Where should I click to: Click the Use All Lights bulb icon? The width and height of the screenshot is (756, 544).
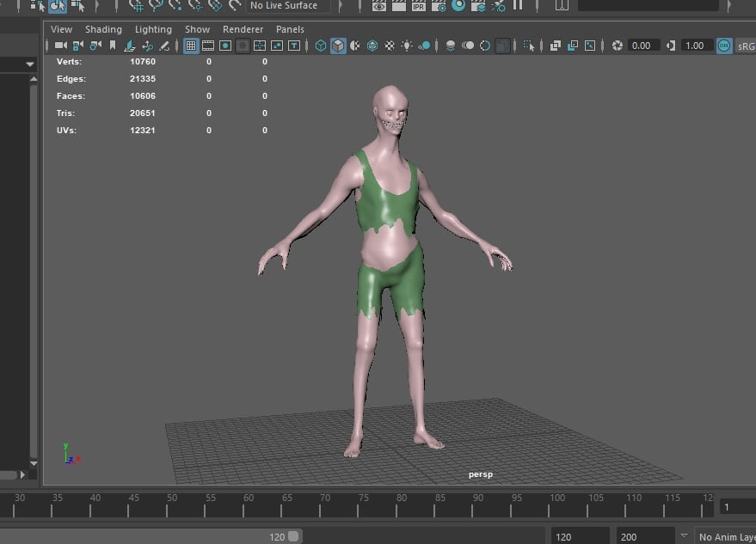(x=407, y=46)
